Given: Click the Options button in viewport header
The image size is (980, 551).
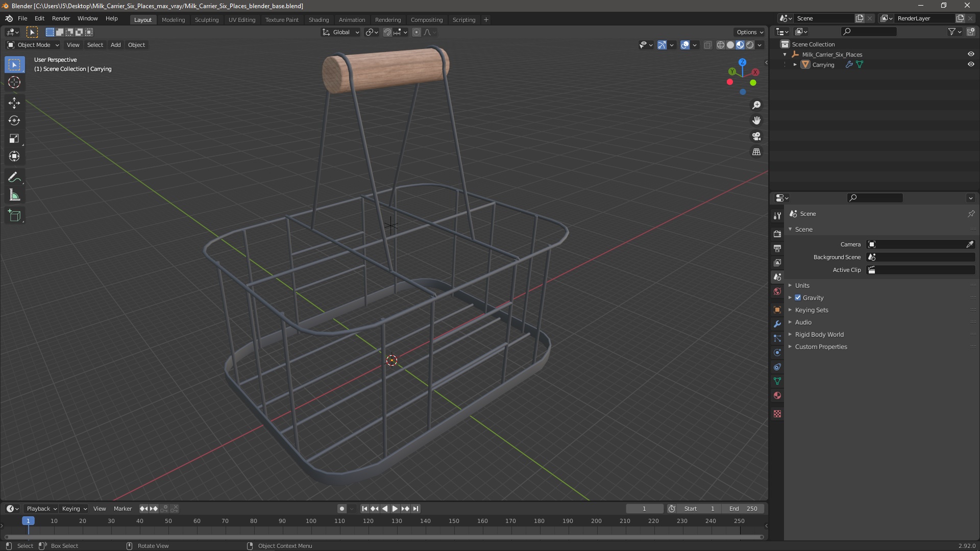Looking at the screenshot, I should point(750,32).
